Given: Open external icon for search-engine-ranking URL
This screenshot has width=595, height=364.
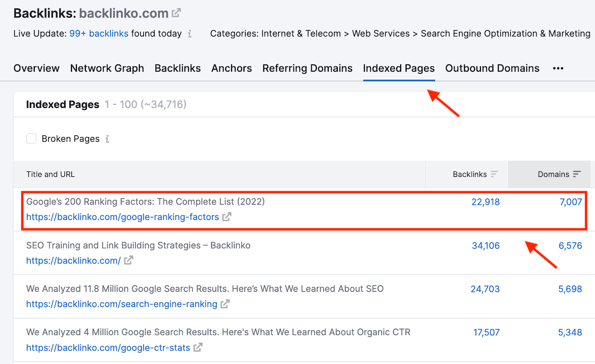Looking at the screenshot, I should pos(225,304).
